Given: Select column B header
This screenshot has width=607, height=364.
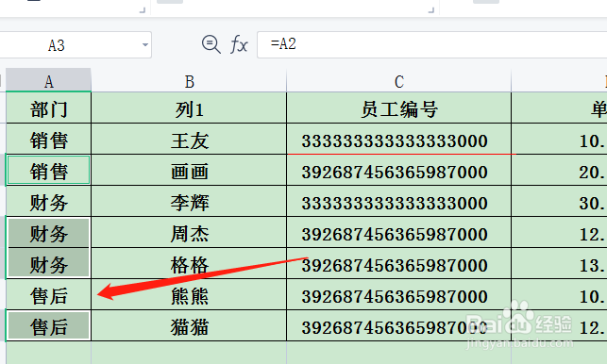Looking at the screenshot, I should click(189, 80).
